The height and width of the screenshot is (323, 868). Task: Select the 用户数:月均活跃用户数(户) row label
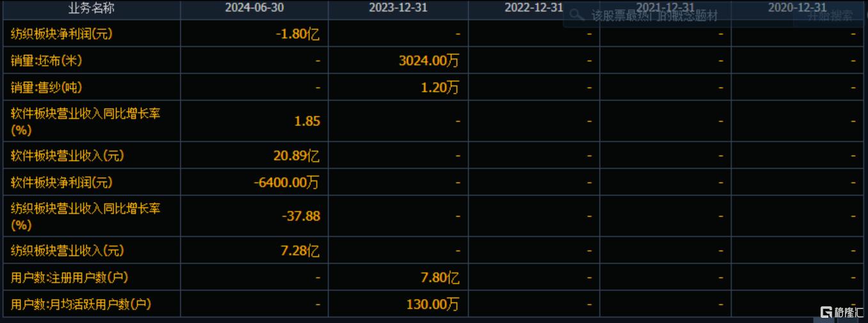click(x=81, y=304)
